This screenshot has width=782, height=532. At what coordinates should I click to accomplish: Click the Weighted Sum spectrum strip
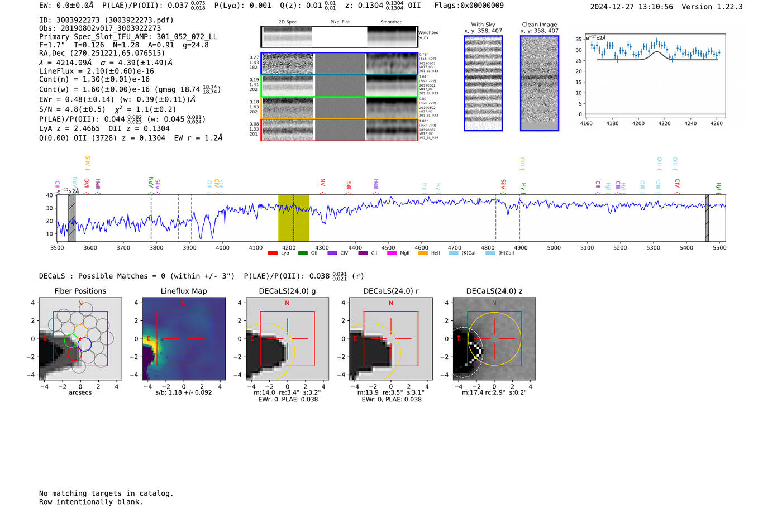[339, 37]
